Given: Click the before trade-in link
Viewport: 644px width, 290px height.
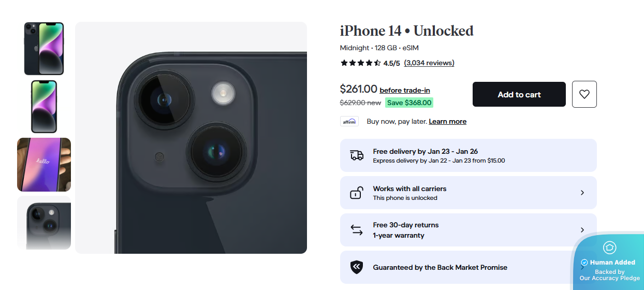Looking at the screenshot, I should [404, 90].
